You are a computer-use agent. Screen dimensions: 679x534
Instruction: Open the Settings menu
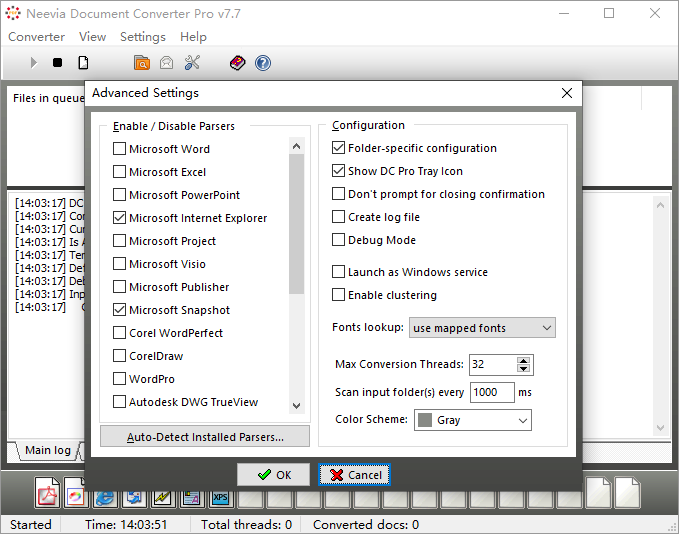pos(143,37)
